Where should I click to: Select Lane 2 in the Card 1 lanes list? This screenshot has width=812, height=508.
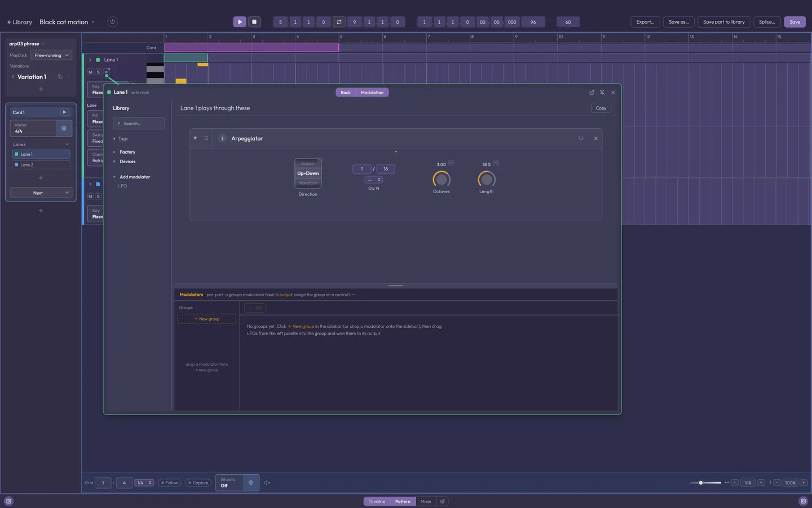pyautogui.click(x=41, y=165)
